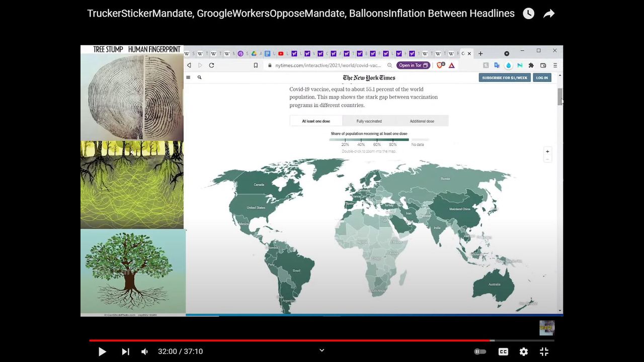The height and width of the screenshot is (362, 644).
Task: Seek using the red video progress bar
Action: coord(289,340)
